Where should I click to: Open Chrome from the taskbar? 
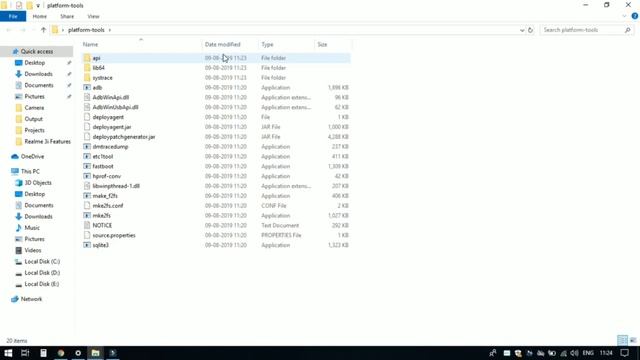coord(61,353)
